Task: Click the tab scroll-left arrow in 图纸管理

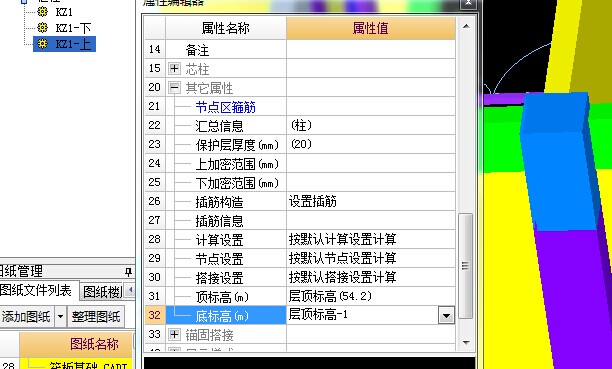Action: click(130, 290)
